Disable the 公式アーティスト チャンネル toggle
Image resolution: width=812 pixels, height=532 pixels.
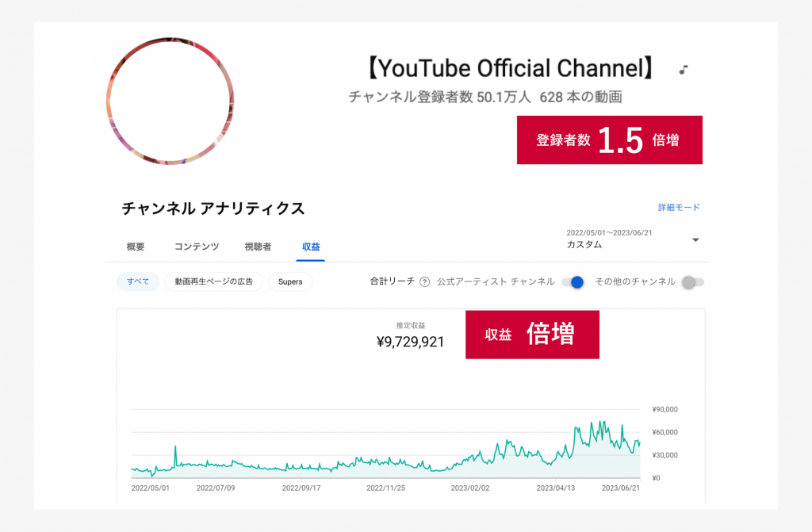573,282
